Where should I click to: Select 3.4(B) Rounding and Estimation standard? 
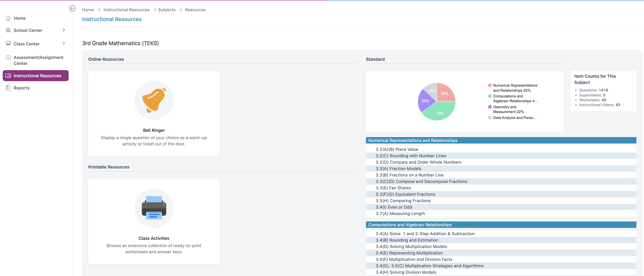(x=501, y=240)
